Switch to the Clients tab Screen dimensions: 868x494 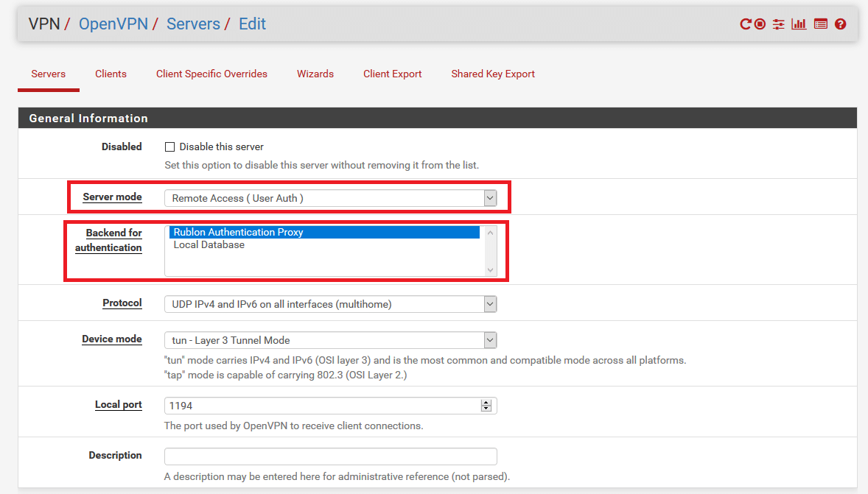111,74
